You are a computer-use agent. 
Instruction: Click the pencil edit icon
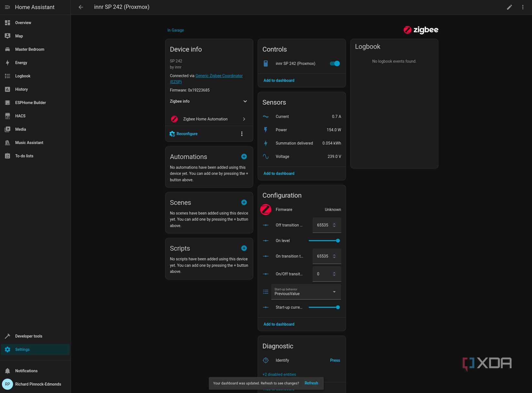pyautogui.click(x=509, y=7)
